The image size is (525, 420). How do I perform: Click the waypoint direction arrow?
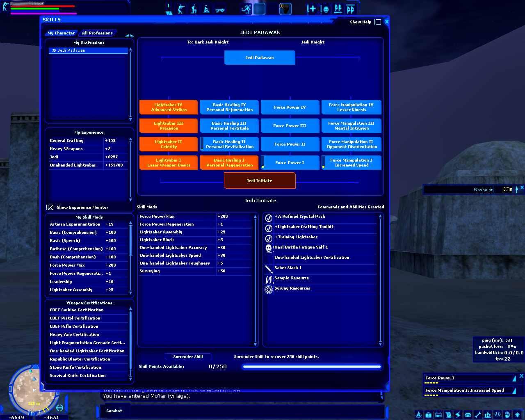pos(516,189)
